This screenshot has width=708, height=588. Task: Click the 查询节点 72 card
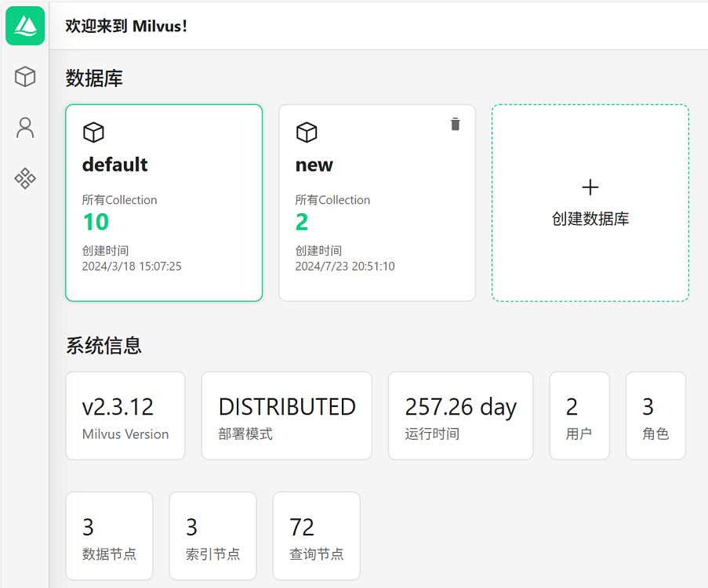[316, 535]
